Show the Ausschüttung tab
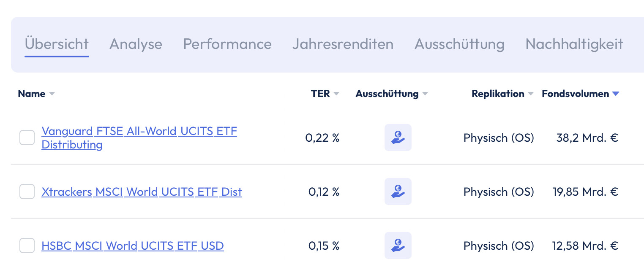 [x=459, y=44]
